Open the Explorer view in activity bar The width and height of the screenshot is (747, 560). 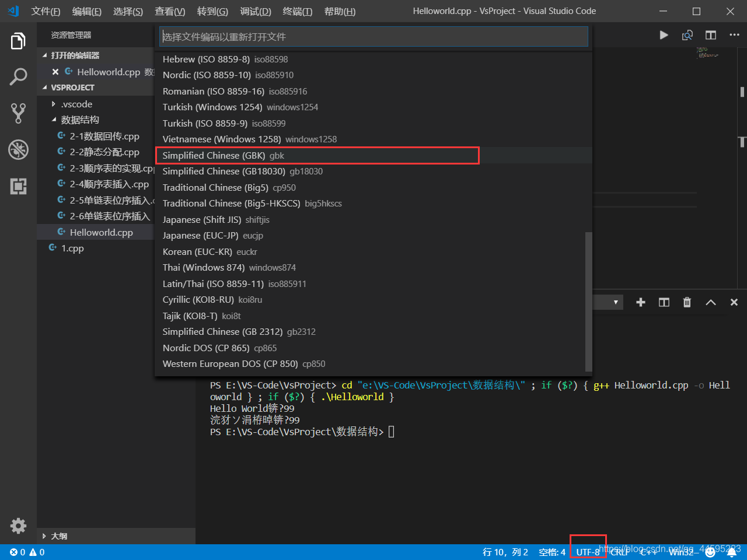click(x=18, y=41)
